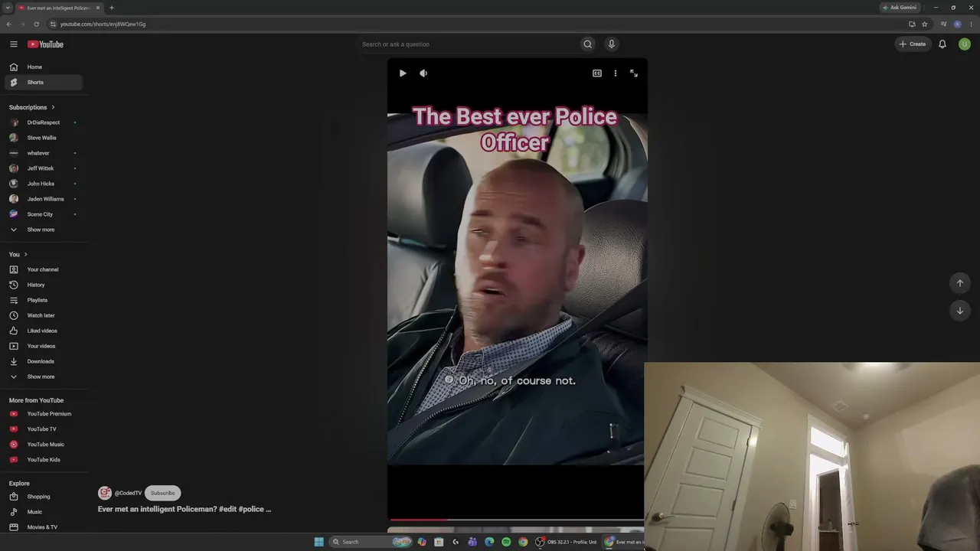Screen dimensions: 980x551
Task: Go to the YouTube logo homepage
Action: point(46,44)
